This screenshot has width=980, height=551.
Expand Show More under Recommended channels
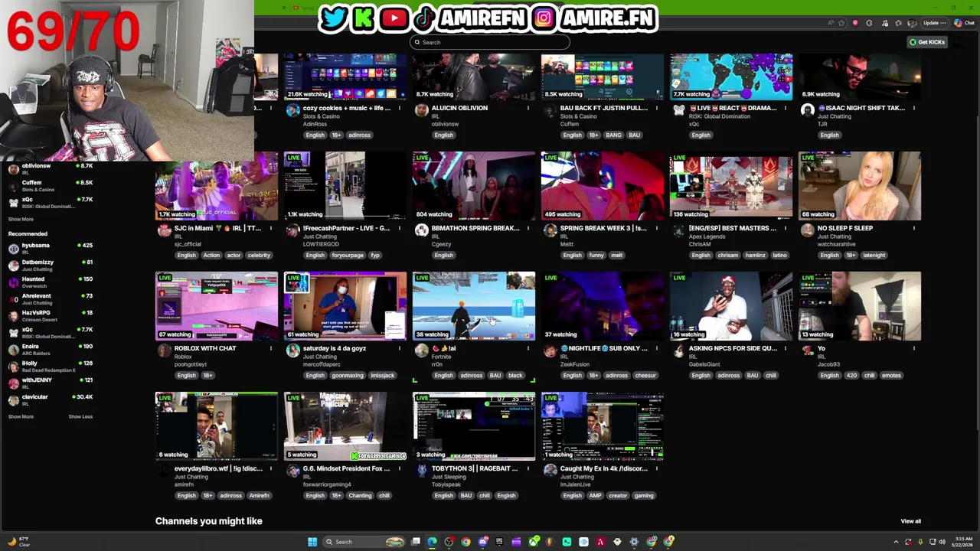[x=21, y=416]
